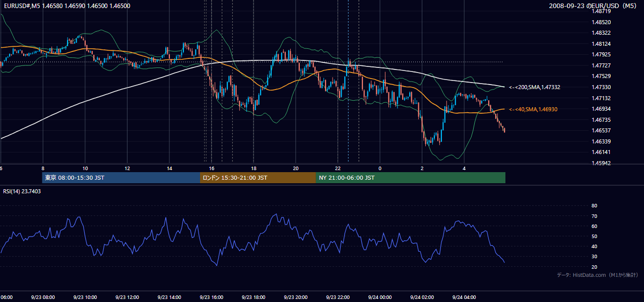Select the London 15:30-21:00 JST session bar
This screenshot has height=302, width=644.
258,178
